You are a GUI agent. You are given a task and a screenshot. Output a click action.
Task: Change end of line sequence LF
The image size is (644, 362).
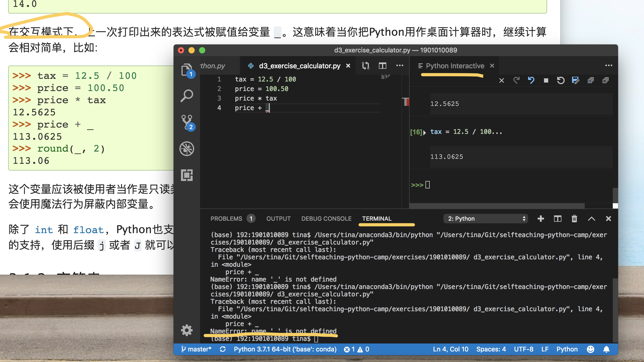pos(545,349)
